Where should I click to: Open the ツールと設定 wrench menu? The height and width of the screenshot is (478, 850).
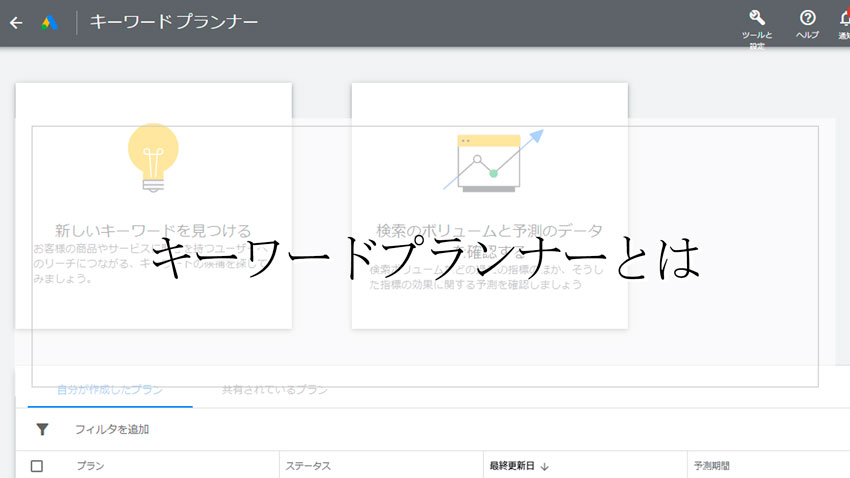click(x=757, y=28)
